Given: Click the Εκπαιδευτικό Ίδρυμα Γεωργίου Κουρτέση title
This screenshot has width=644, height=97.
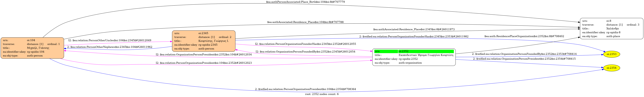Looking at the screenshot, I should [x=426, y=55].
